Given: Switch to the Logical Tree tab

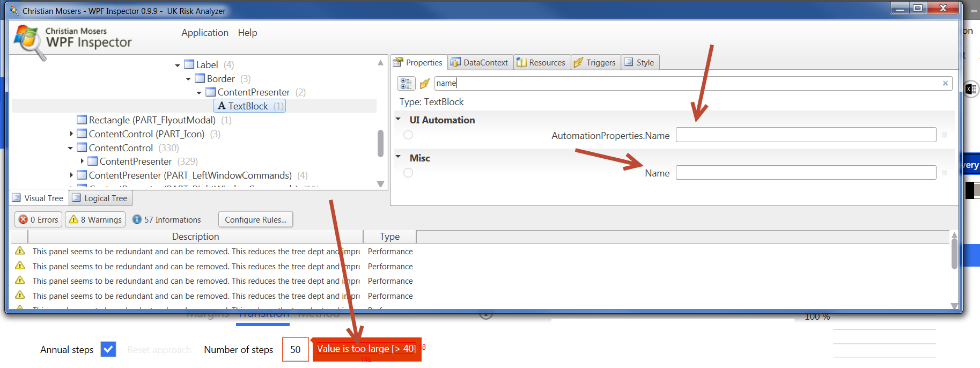Looking at the screenshot, I should [100, 198].
